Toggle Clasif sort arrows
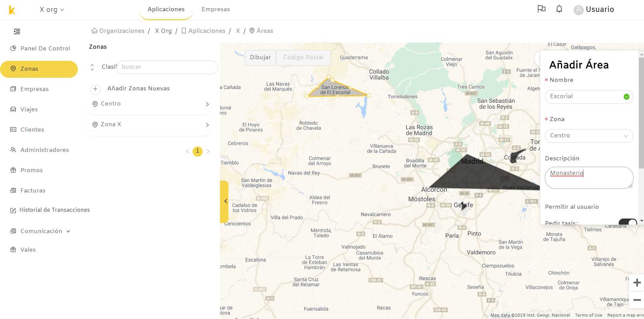The height and width of the screenshot is (319, 644). (92, 67)
